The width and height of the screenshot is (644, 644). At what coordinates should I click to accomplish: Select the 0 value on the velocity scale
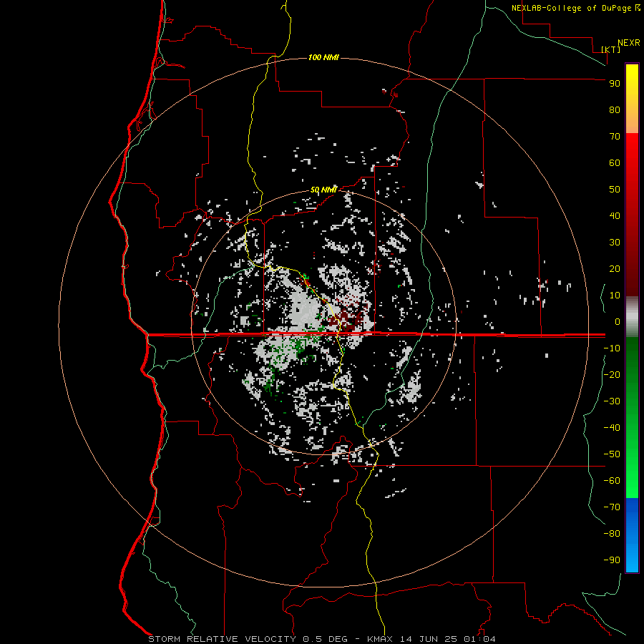click(x=618, y=321)
